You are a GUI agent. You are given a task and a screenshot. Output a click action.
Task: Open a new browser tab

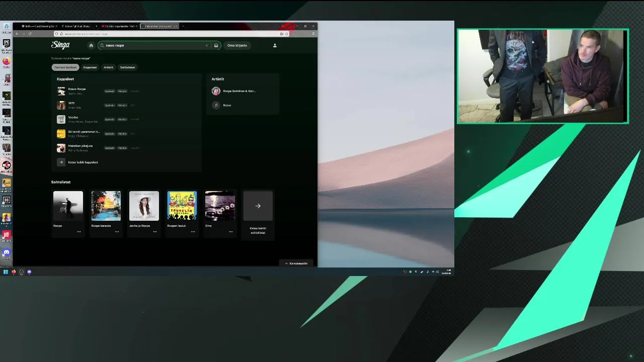[183, 26]
